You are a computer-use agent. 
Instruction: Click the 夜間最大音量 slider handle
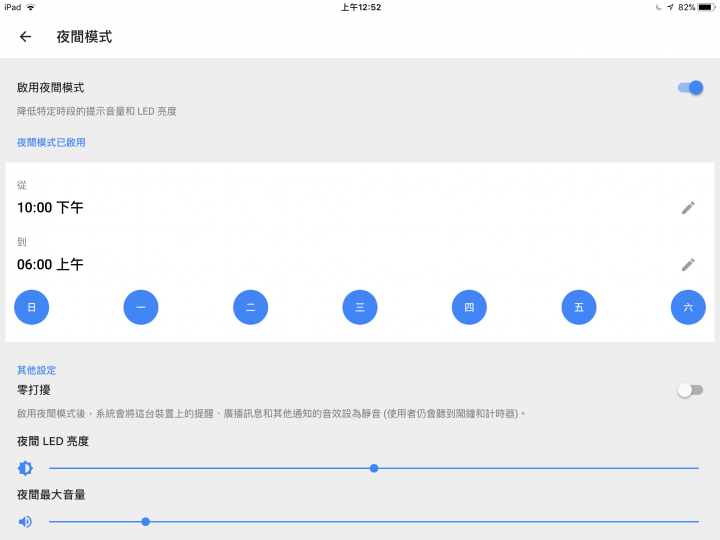[146, 522]
